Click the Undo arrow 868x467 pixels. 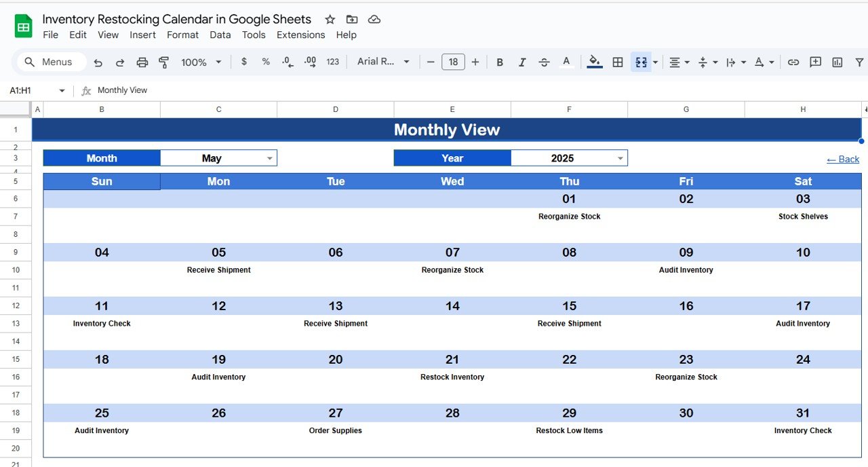point(98,62)
